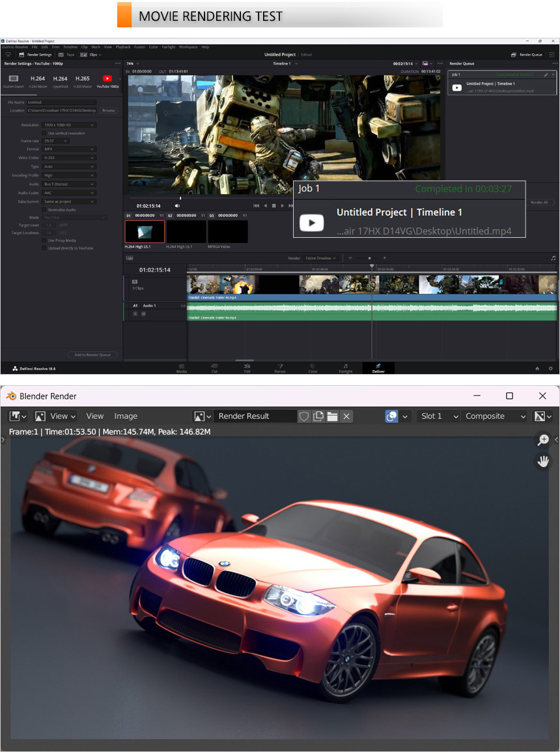
Task: Click the volume speaker icon under viewer
Action: click(x=177, y=206)
